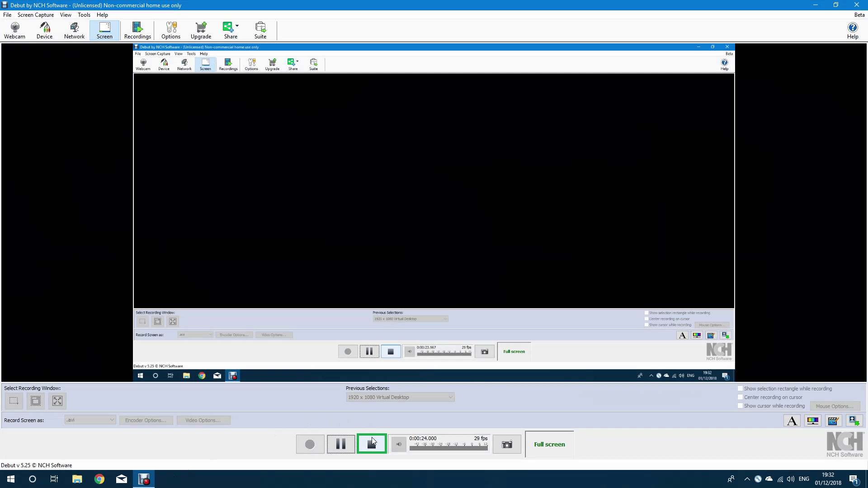This screenshot has width=868, height=488.
Task: Click the live screen preview area
Action: pos(434,212)
